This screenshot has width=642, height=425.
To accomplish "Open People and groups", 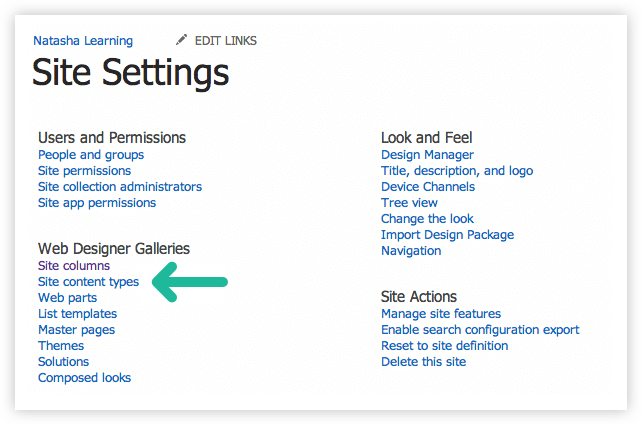I will pos(91,155).
